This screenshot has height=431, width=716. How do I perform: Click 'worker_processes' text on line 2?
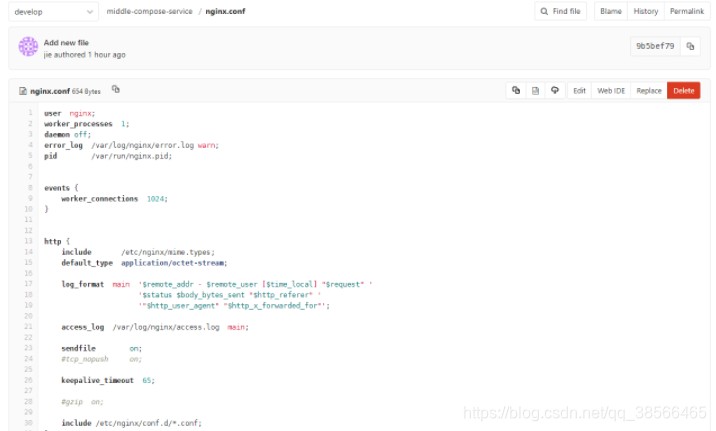[78, 124]
